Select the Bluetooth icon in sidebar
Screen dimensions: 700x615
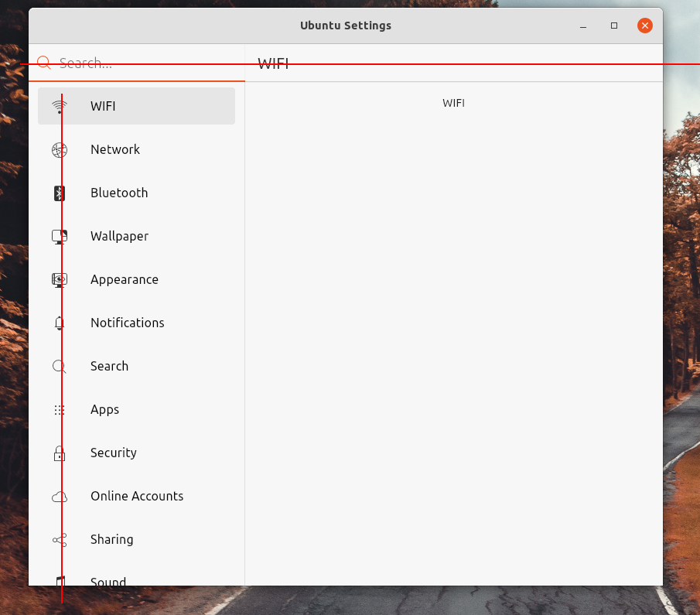click(60, 193)
